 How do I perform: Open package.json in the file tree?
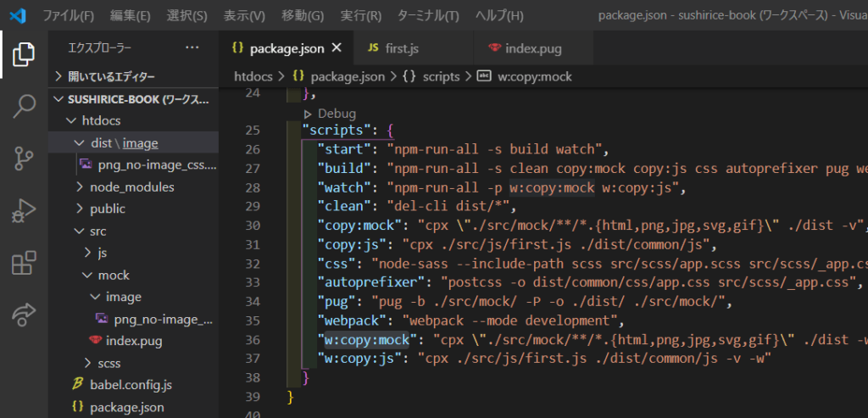tap(133, 407)
